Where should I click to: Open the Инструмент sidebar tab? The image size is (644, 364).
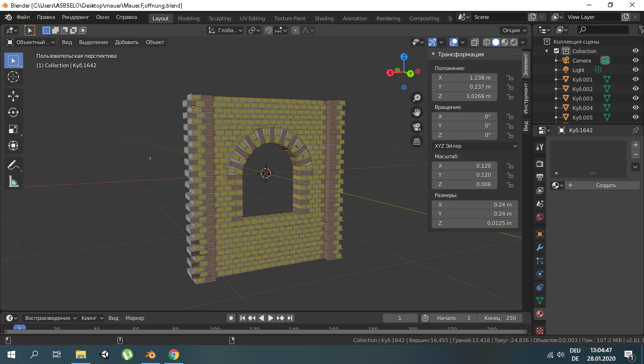click(526, 98)
